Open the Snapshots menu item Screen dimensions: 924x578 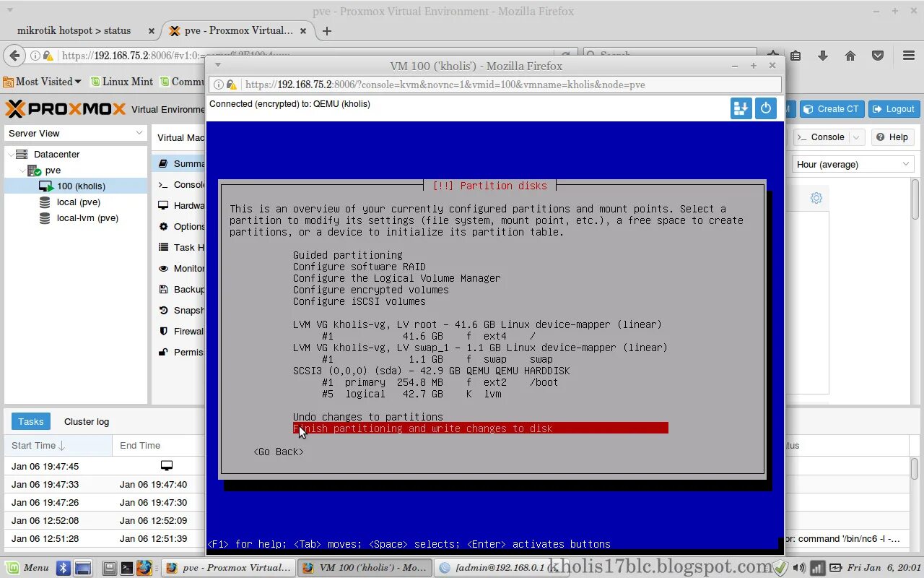point(180,311)
